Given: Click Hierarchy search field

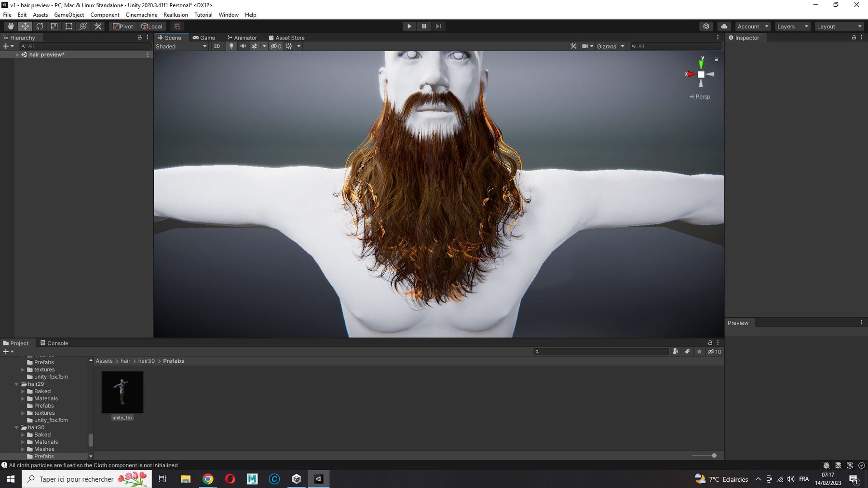Looking at the screenshot, I should 86,46.
